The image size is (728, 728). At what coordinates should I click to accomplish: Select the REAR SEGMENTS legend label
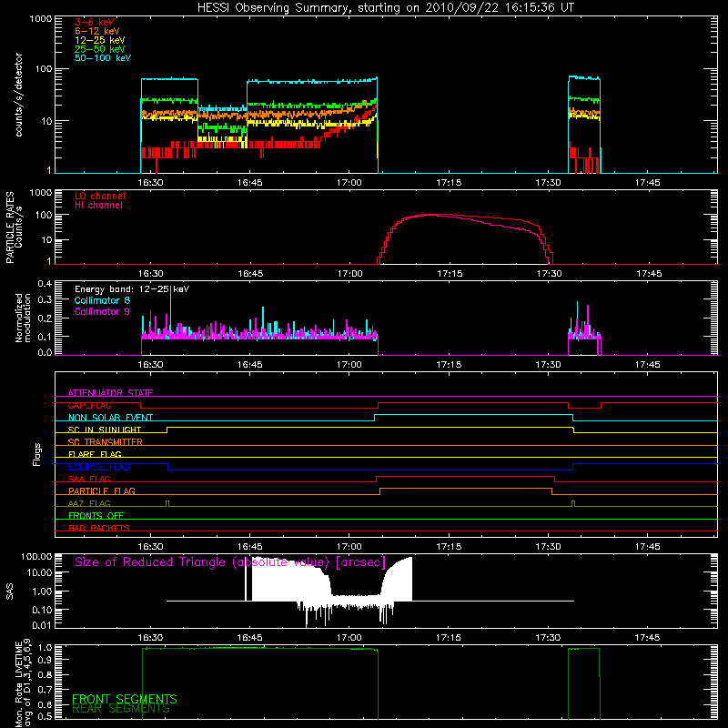[121, 709]
